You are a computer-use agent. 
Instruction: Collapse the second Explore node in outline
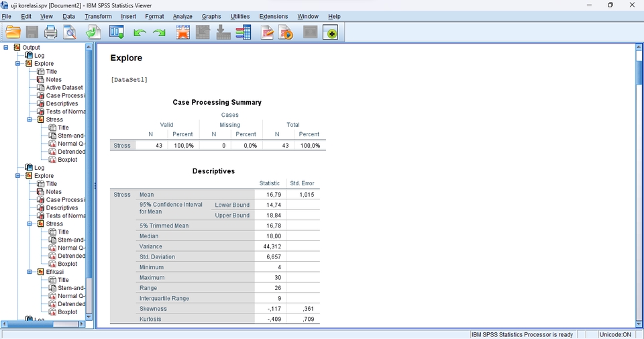coord(17,176)
